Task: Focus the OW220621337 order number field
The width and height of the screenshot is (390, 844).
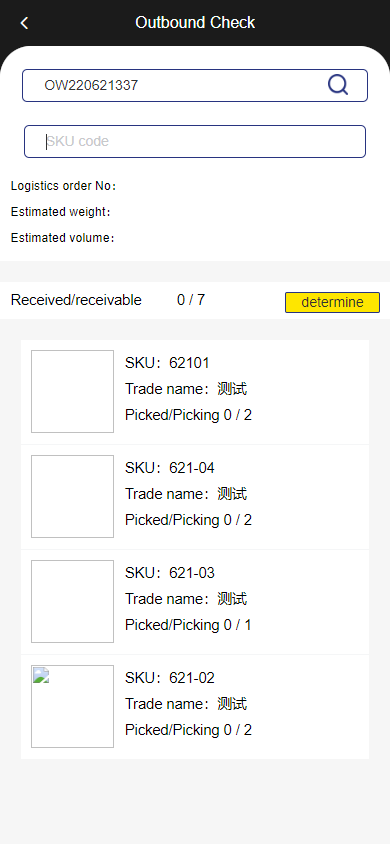Action: click(195, 85)
